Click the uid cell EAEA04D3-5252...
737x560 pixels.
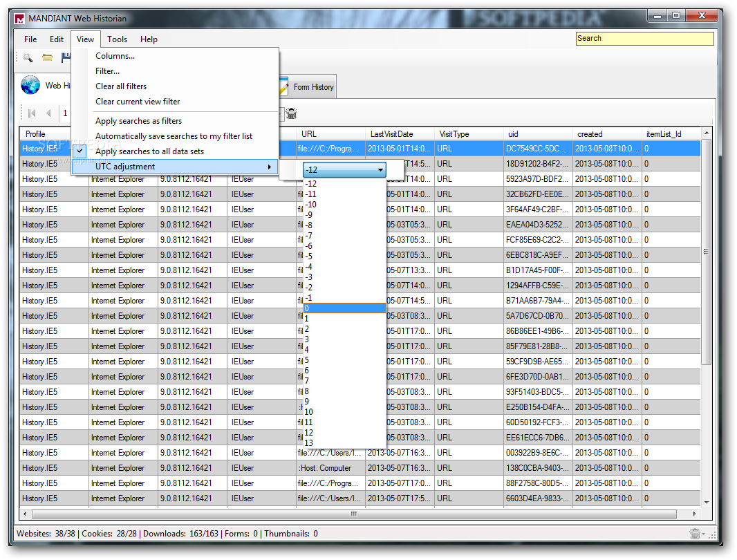tap(537, 225)
